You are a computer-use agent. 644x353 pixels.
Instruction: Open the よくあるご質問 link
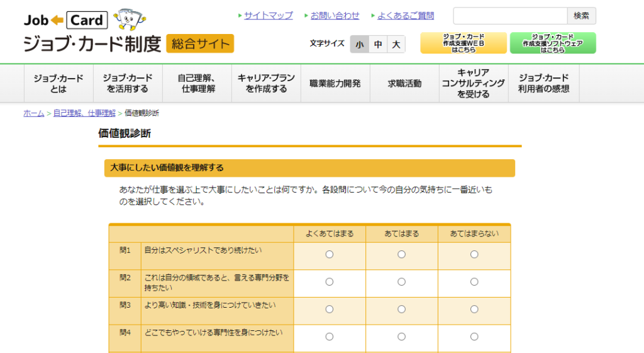pos(406,16)
